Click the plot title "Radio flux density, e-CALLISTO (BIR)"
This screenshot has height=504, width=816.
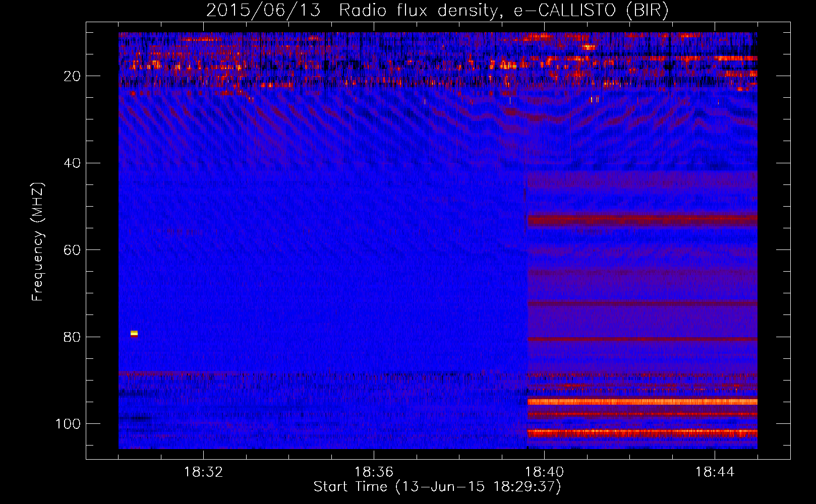pos(503,10)
